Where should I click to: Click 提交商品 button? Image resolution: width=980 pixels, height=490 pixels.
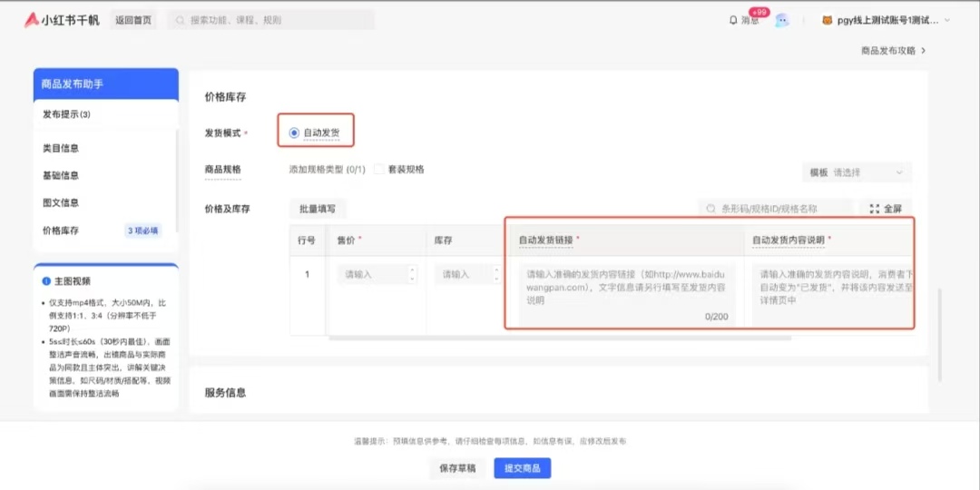[523, 468]
